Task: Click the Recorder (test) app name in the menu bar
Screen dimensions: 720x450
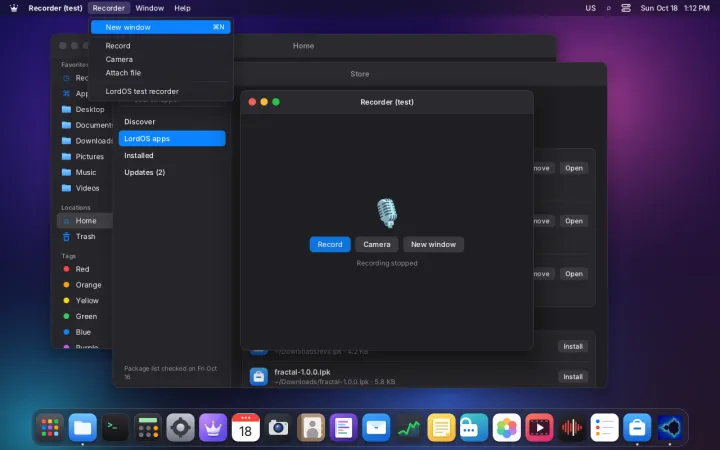Action: 55,8
